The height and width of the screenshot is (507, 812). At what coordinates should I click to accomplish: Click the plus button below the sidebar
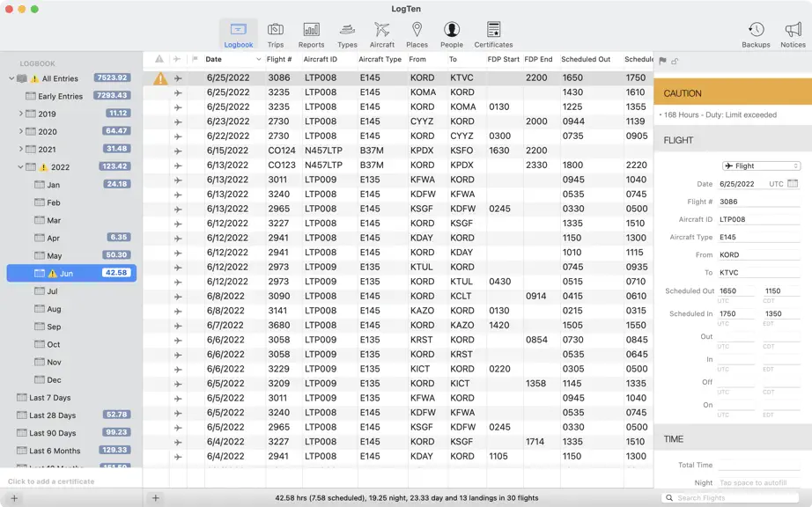point(14,498)
